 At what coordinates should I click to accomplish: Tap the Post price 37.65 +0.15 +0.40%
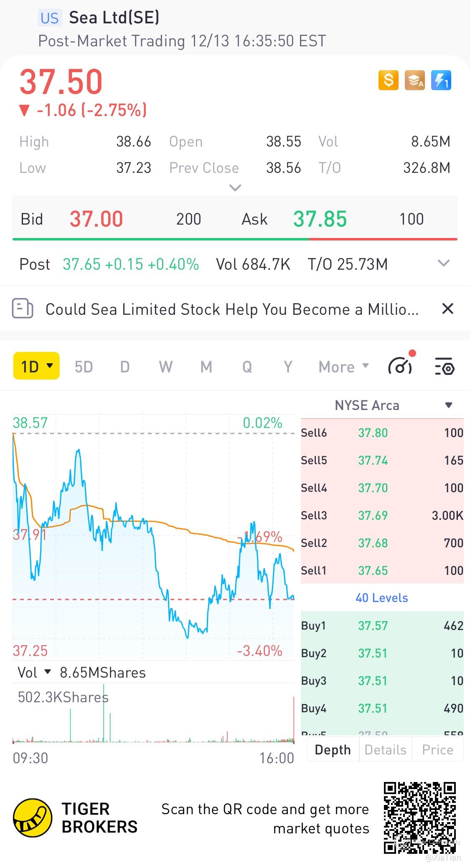click(x=131, y=264)
